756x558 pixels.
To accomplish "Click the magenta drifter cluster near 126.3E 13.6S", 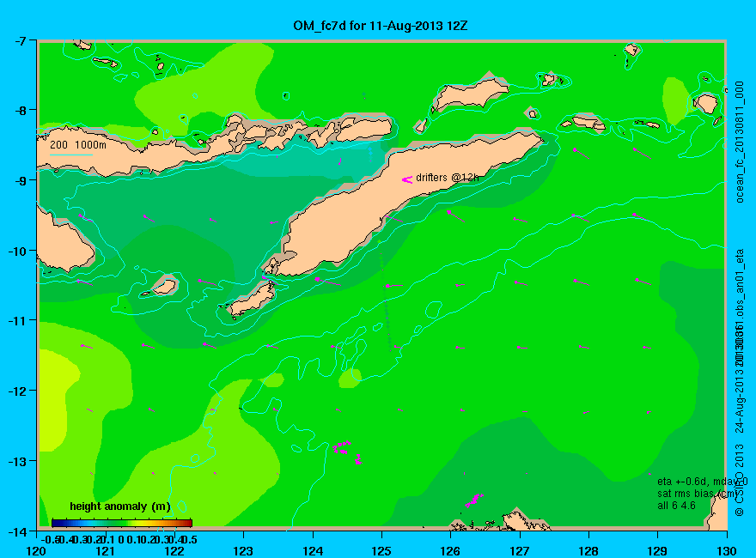I will point(474,500).
